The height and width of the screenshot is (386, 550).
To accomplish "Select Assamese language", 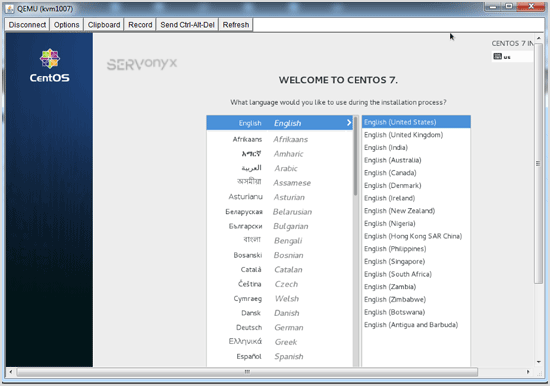I will [280, 182].
